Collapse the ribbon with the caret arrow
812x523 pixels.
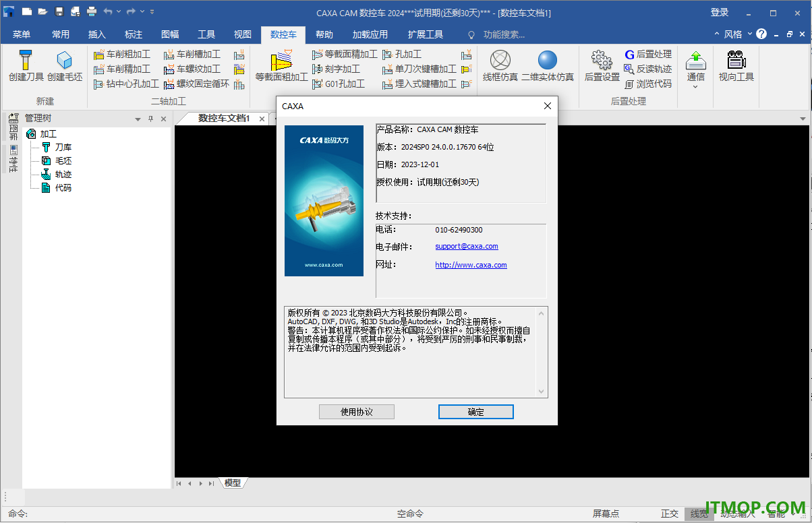[717, 34]
